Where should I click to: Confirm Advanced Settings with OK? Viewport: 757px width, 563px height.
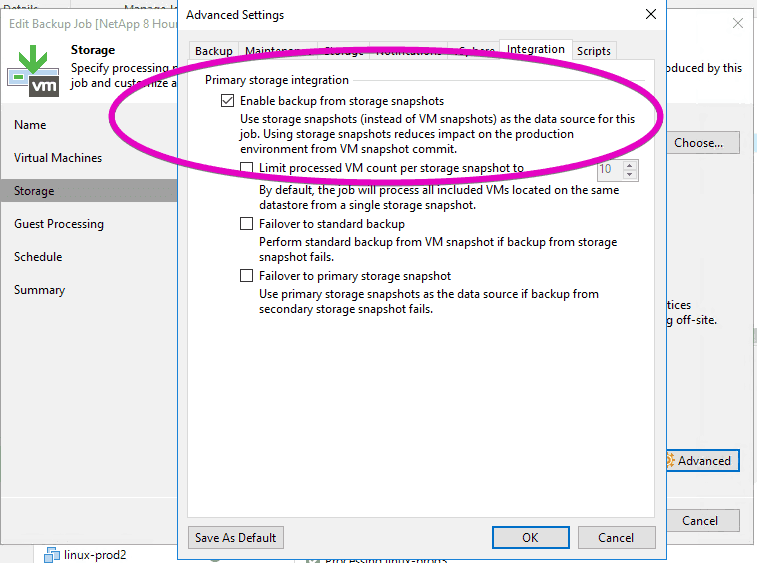tap(531, 537)
